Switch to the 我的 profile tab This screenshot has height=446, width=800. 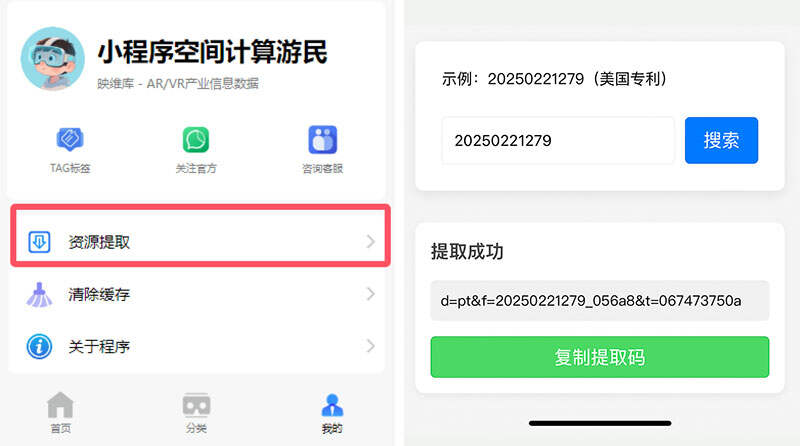coord(332,413)
